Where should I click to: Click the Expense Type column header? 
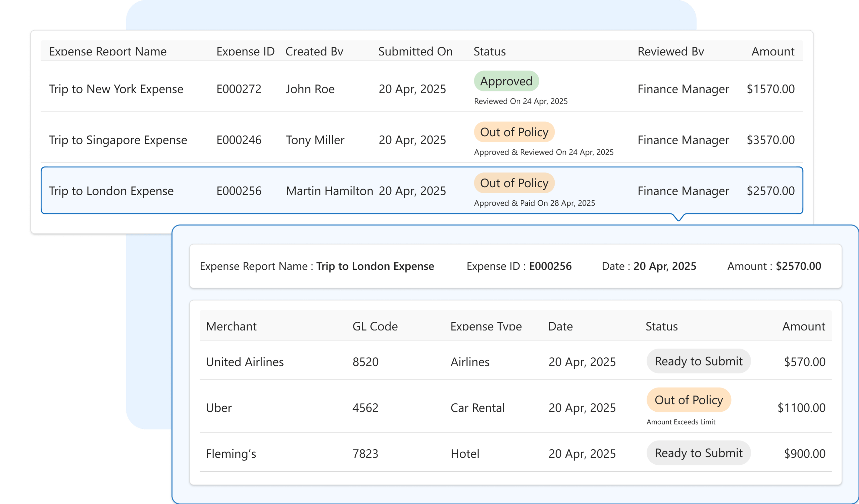pyautogui.click(x=486, y=326)
